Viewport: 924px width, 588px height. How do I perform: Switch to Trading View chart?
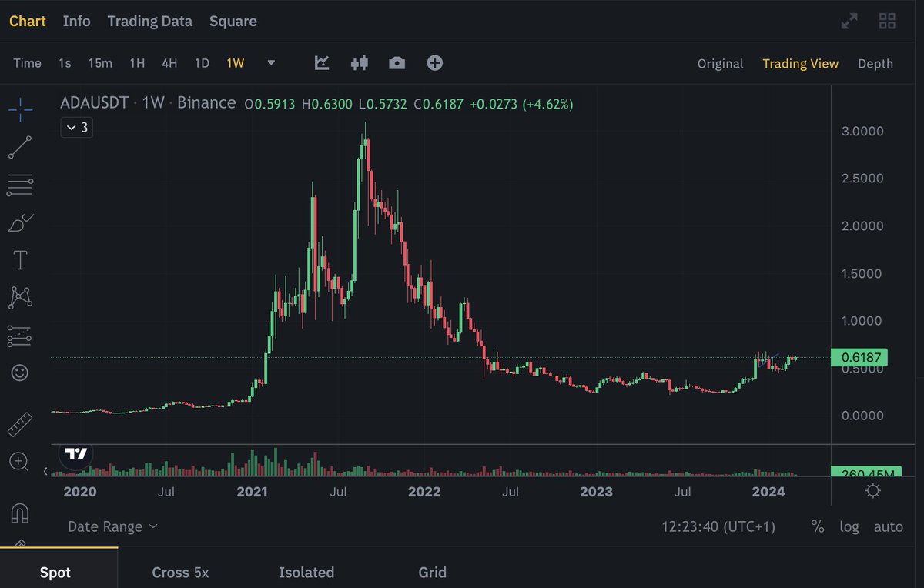pos(800,64)
